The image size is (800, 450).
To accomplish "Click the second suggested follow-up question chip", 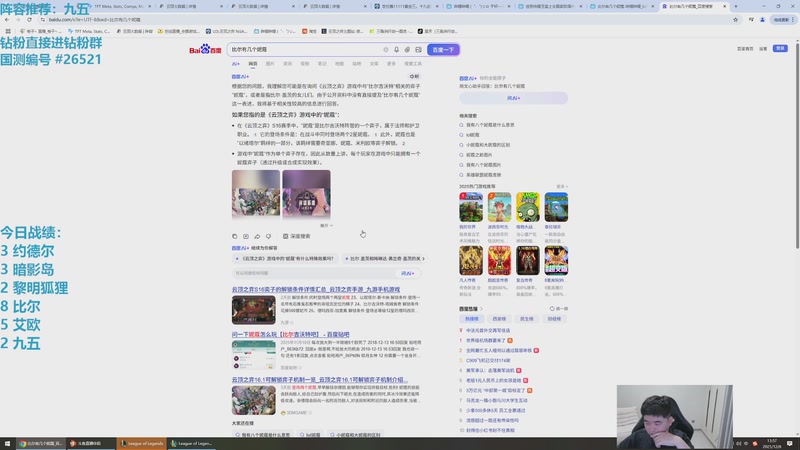I will (x=383, y=259).
